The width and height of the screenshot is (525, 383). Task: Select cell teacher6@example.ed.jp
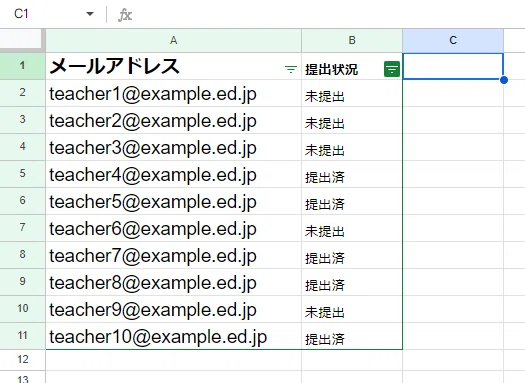[x=173, y=228]
